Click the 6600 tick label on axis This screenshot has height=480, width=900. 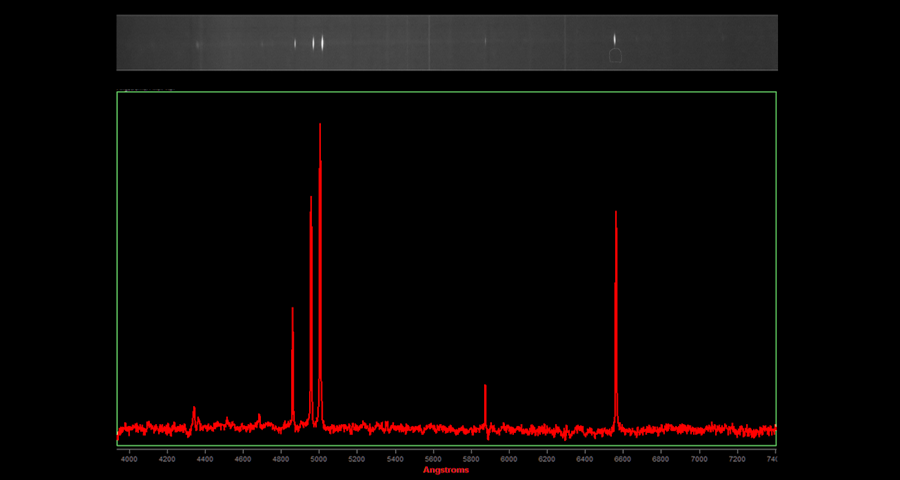[x=623, y=458]
